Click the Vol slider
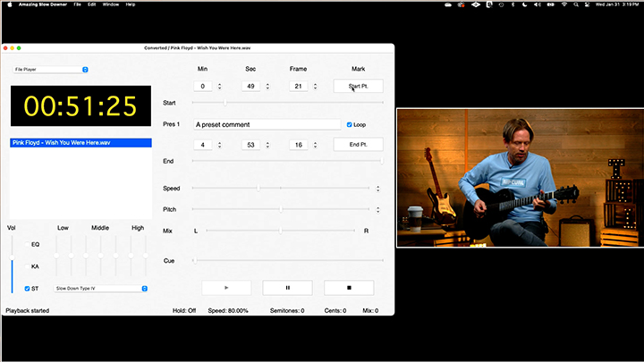 point(13,264)
